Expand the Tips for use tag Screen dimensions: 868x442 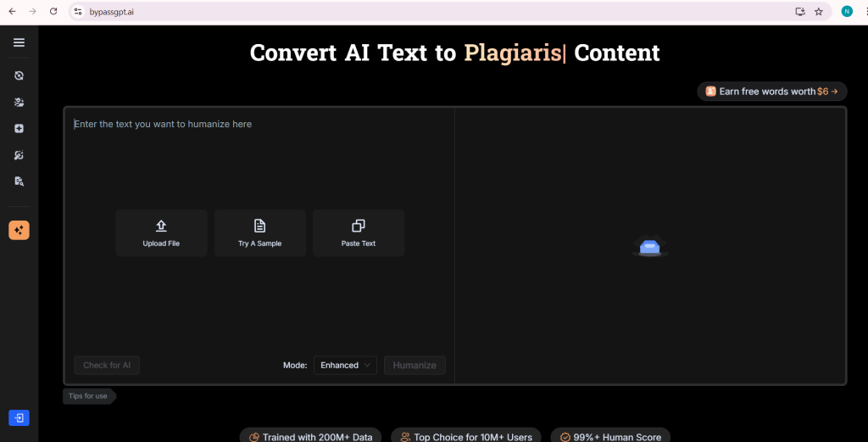[x=88, y=396]
